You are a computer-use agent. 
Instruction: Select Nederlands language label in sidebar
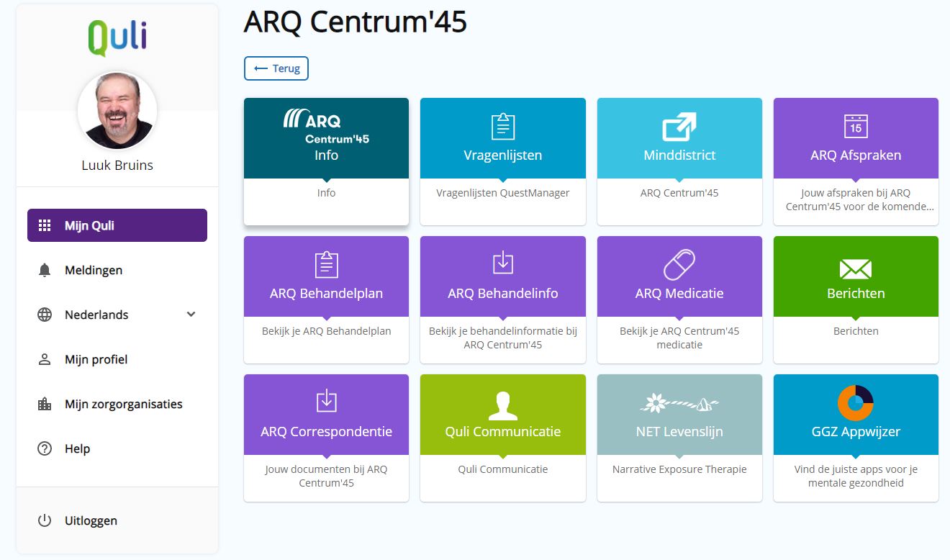point(96,315)
